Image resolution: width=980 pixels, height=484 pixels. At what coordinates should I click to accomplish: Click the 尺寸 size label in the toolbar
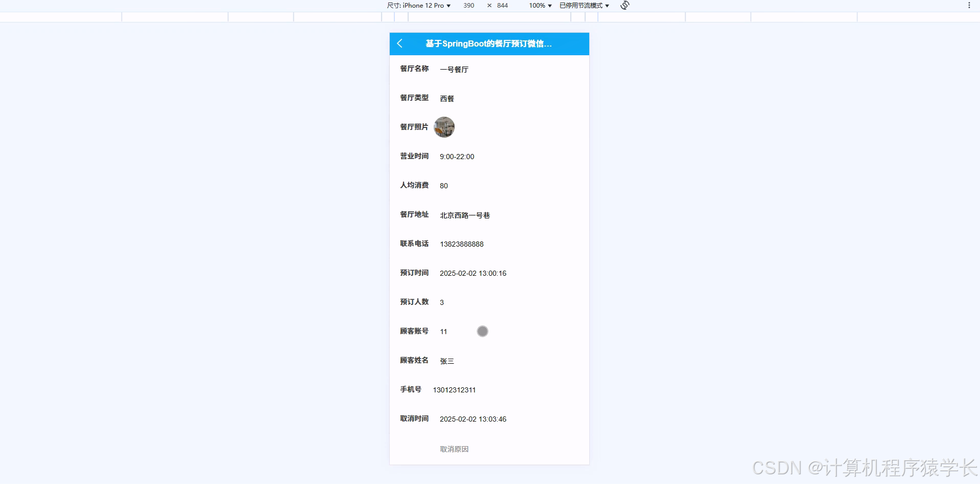click(x=392, y=6)
